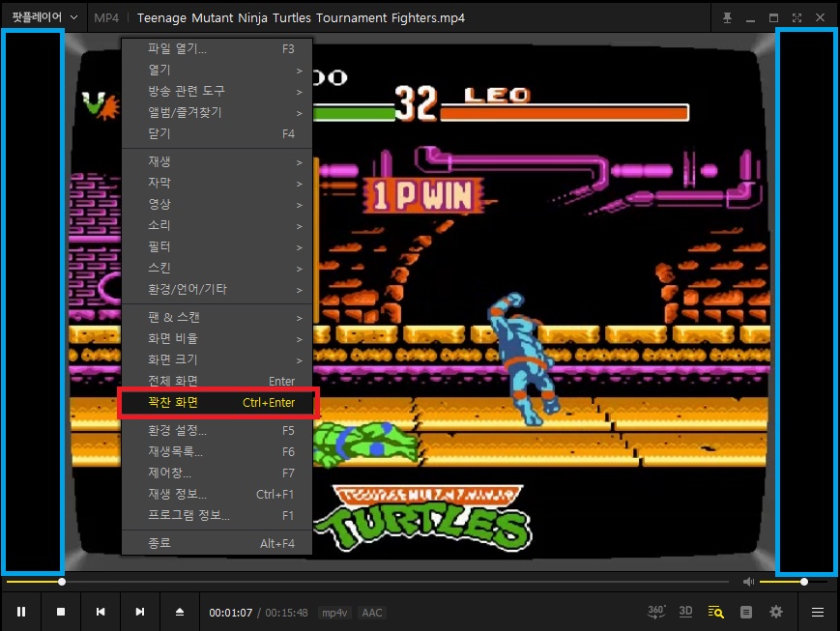Expand the 앨범/즐겨찾기 submenu
840x631 pixels.
click(x=217, y=112)
